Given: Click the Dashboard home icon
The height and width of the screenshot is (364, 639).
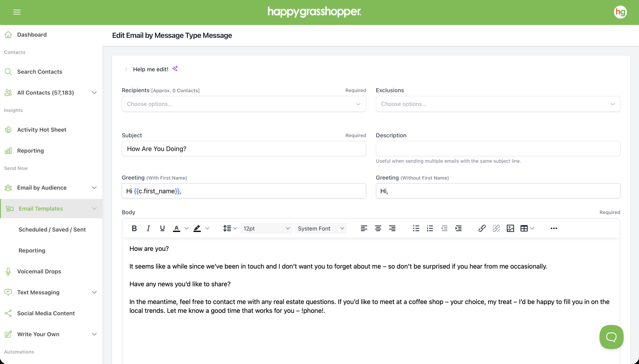Looking at the screenshot, I should [x=8, y=34].
